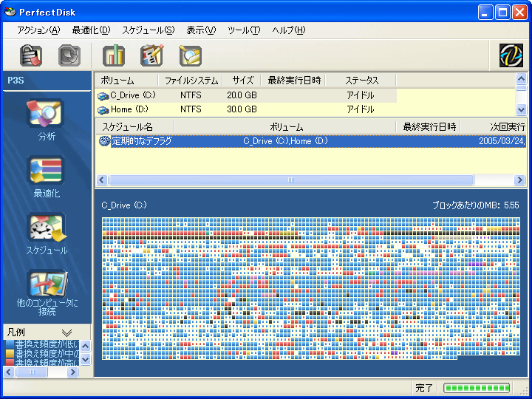Click the 完了 status bar text

click(x=424, y=388)
